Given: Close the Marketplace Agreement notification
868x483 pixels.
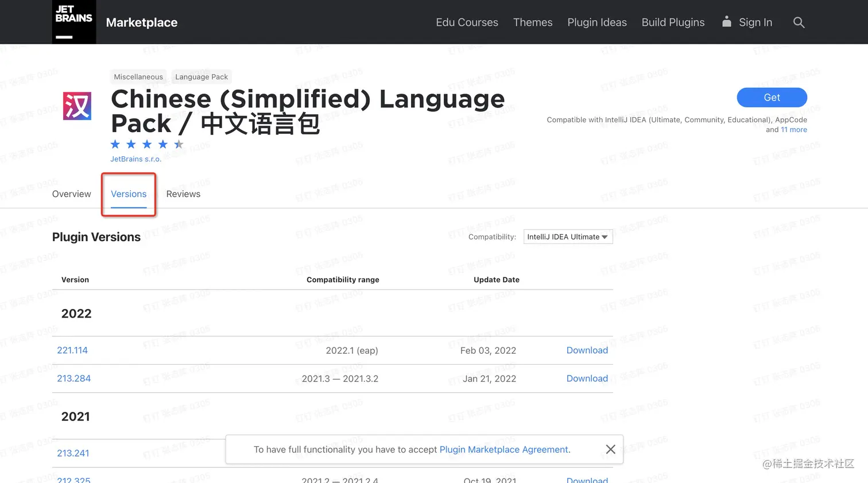Looking at the screenshot, I should (611, 449).
